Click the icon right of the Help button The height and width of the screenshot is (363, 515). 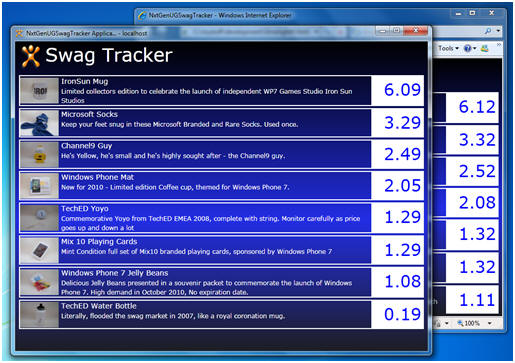click(x=485, y=49)
